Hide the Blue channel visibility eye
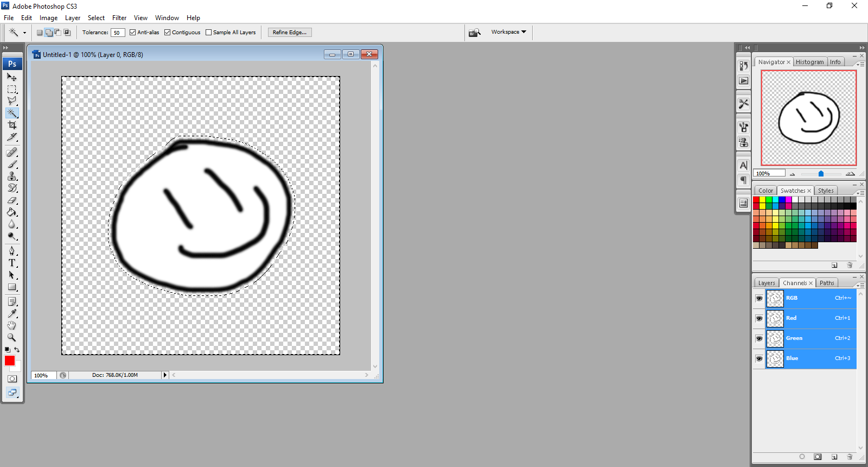 (759, 358)
